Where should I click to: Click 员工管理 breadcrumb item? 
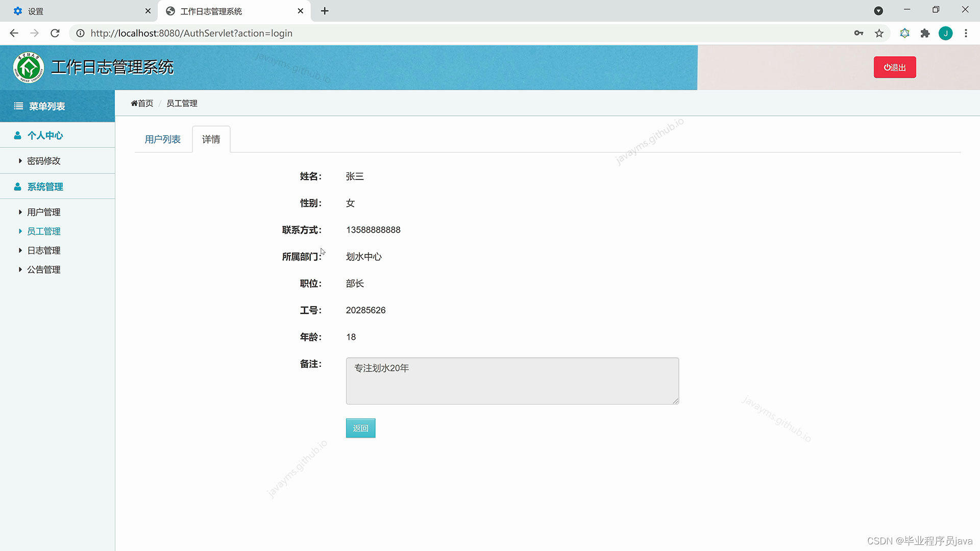pos(182,104)
